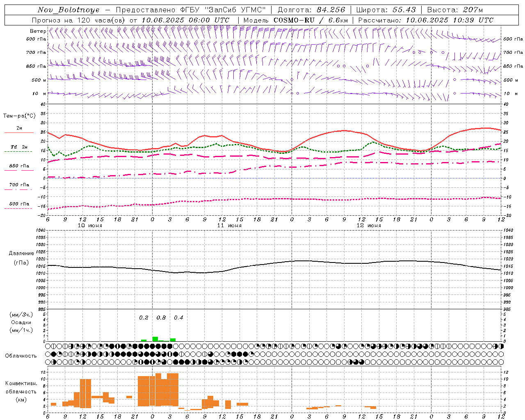Click the 'Облачность' cloudiness label
This screenshot has height=420, width=525.
(x=21, y=356)
